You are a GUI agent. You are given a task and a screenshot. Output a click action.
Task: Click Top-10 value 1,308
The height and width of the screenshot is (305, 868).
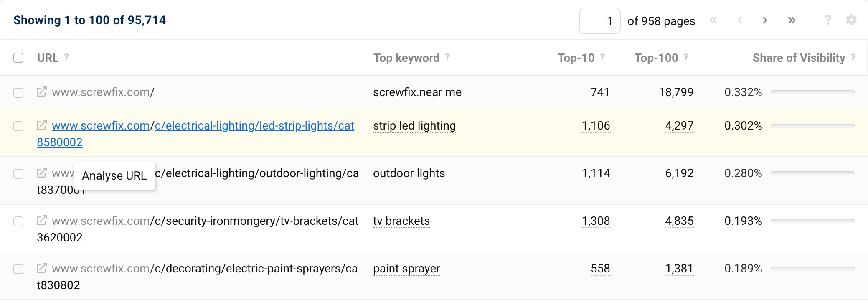coord(596,221)
